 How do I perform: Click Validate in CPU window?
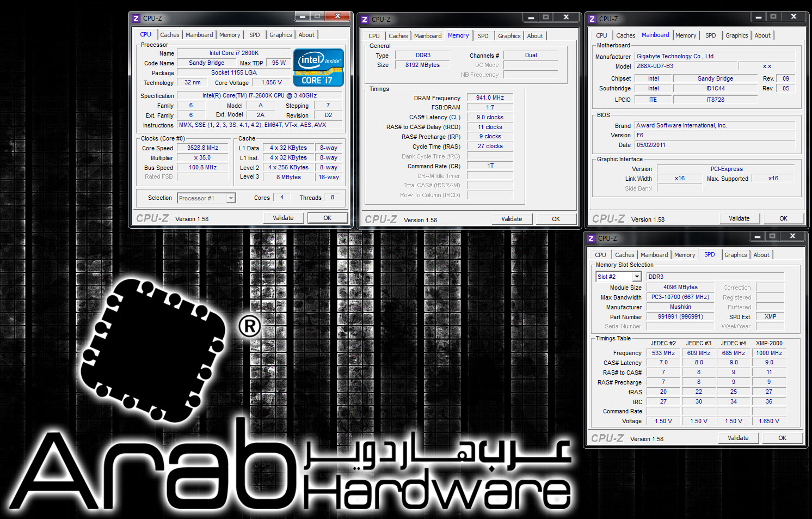pos(283,218)
